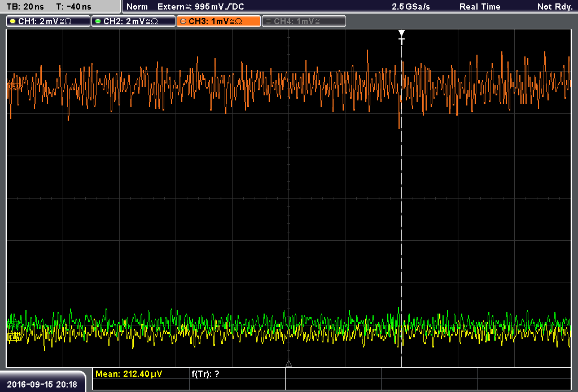
Task: Click the T: -40 ns trigger offset readout
Action: 74,7
